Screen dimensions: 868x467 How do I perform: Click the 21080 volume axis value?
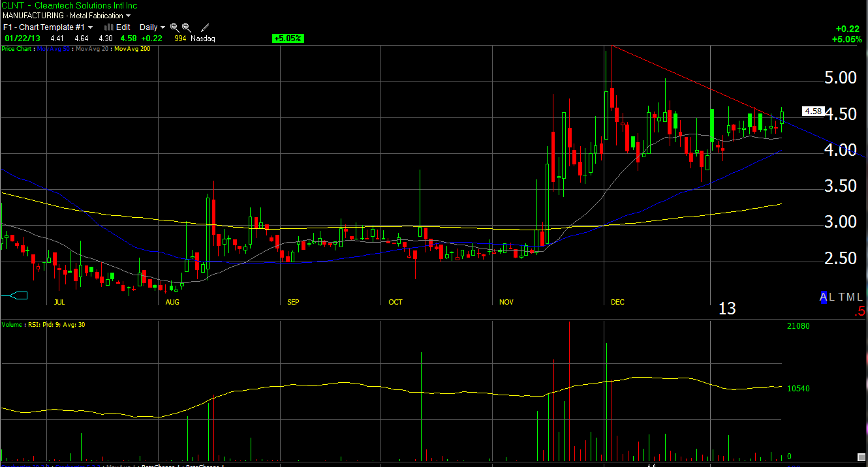[x=798, y=326]
